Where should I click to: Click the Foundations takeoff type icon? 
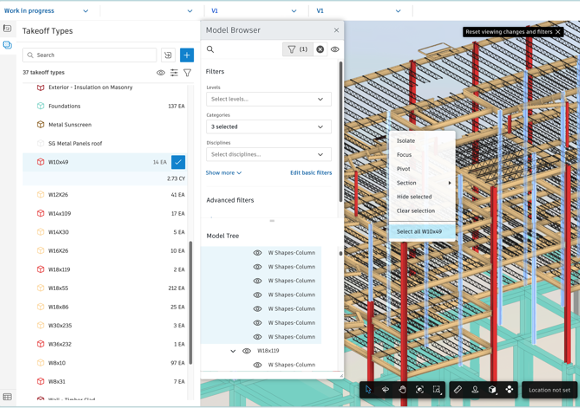point(40,106)
